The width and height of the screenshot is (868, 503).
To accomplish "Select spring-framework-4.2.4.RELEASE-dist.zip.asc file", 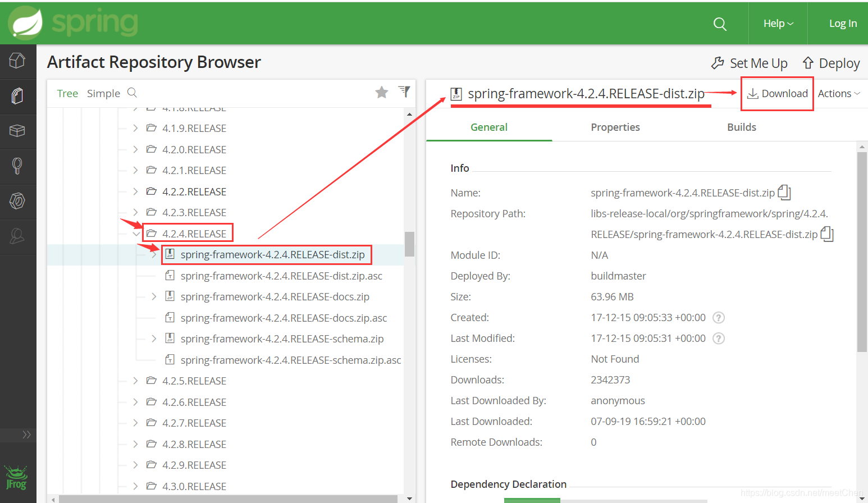I will pyautogui.click(x=281, y=276).
